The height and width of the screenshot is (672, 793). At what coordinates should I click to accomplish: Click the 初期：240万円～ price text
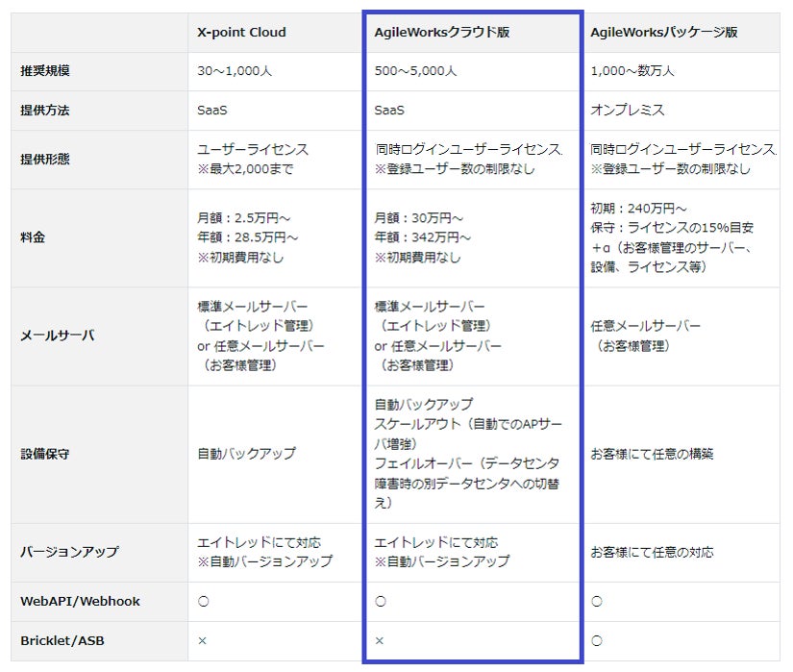[638, 209]
